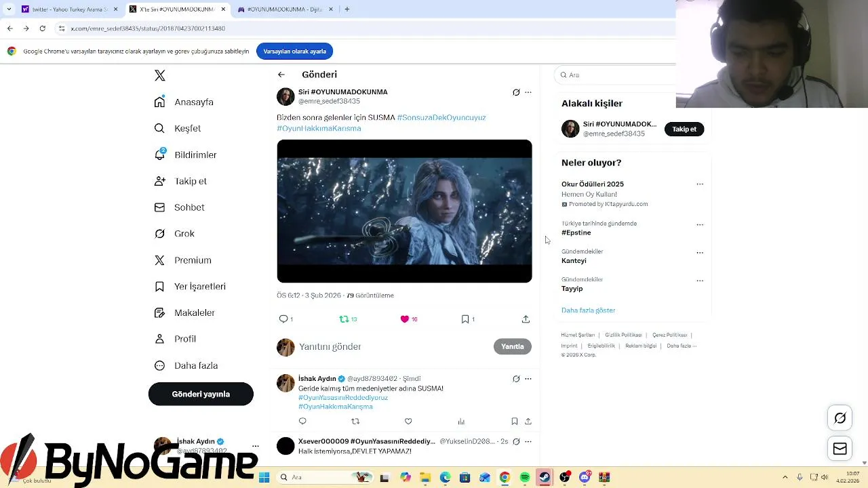
Task: Open Sohbet messages
Action: point(179,207)
